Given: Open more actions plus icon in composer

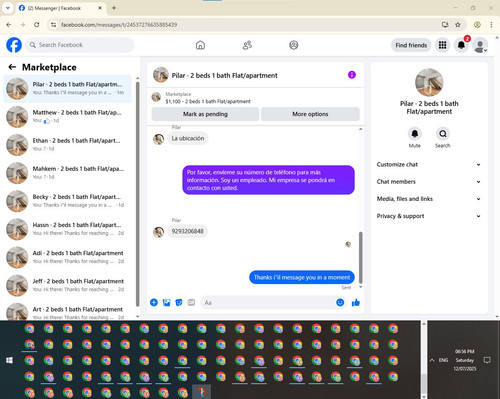Looking at the screenshot, I should [x=154, y=302].
